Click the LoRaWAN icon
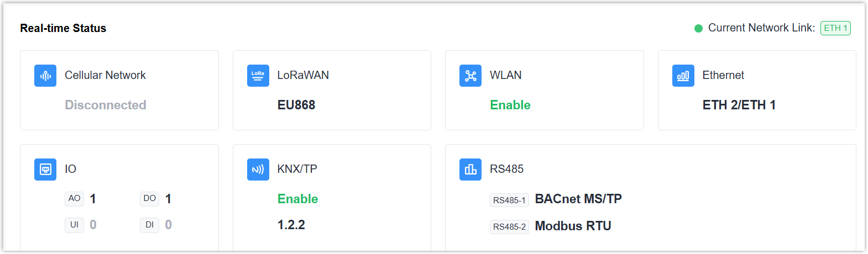This screenshot has width=868, height=254. click(x=258, y=76)
